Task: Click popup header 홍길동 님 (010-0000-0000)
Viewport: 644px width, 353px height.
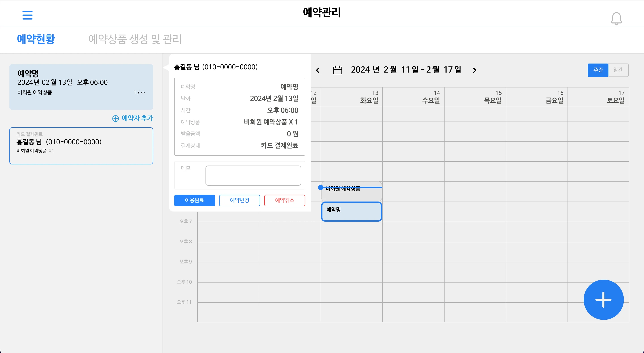Action: [x=216, y=67]
